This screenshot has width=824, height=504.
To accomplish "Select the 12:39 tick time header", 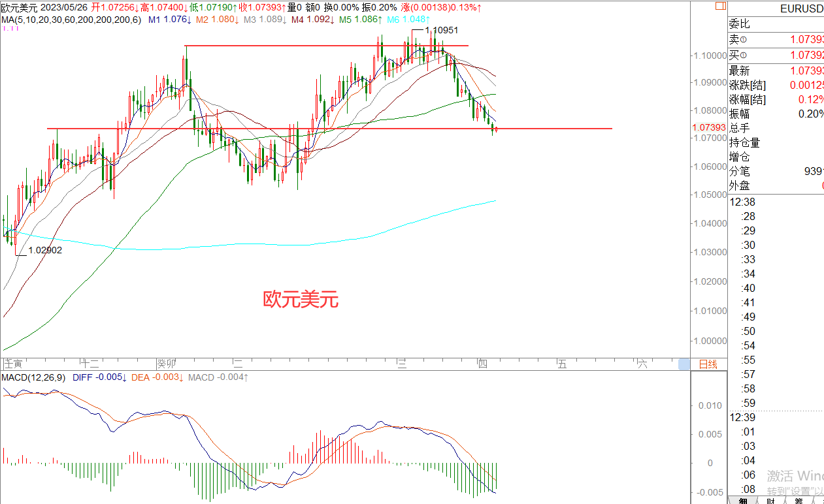I will [x=742, y=417].
